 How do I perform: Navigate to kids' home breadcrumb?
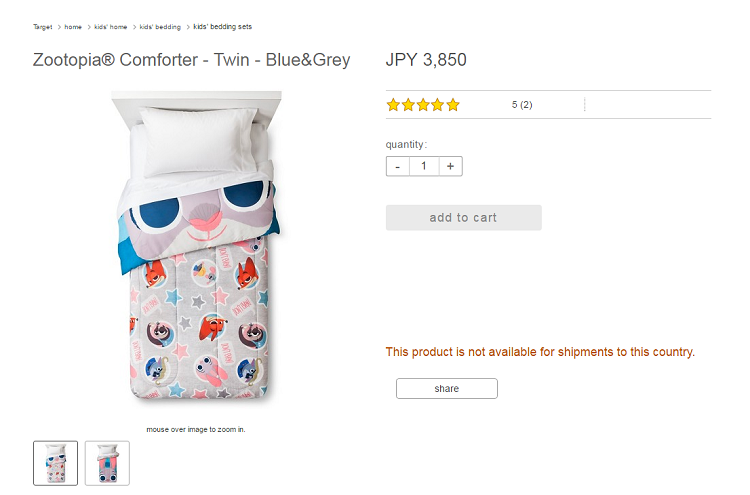coord(110,27)
